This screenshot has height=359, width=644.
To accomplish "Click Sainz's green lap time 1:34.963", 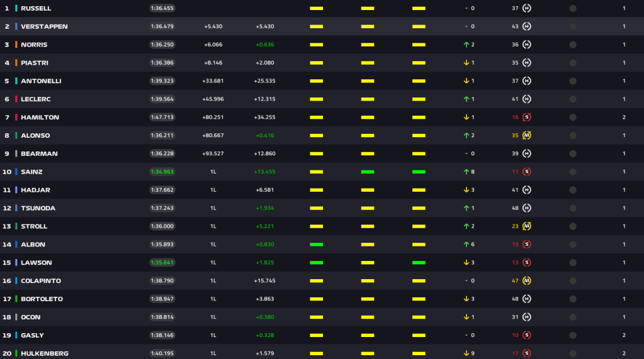I will [x=162, y=172].
